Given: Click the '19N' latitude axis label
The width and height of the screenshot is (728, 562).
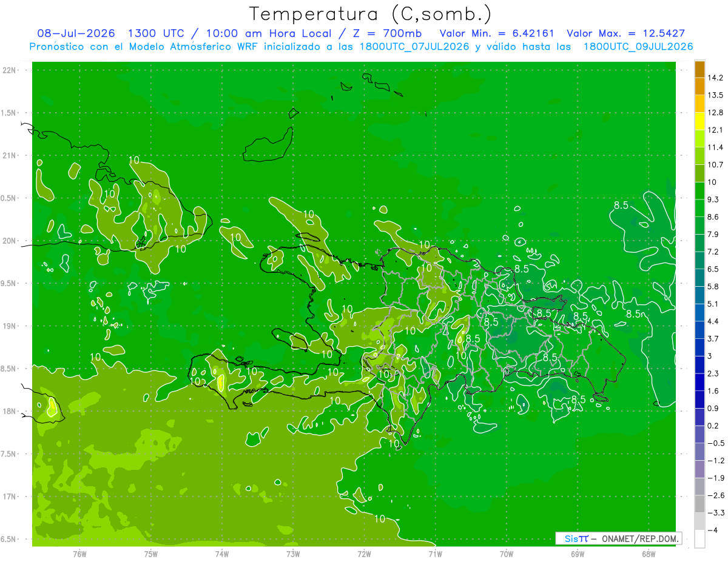Looking at the screenshot, I should pos(9,326).
